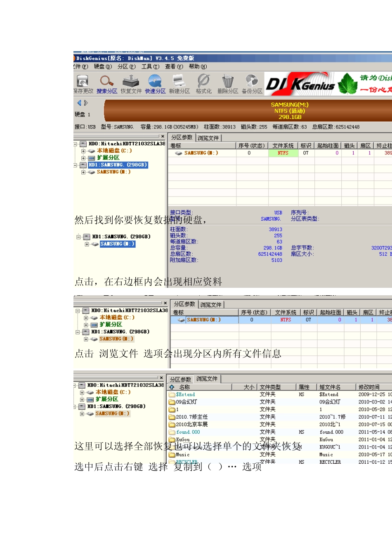
Task: Select the 搜索分区 magnifier toolbar icon
Action: coord(107,84)
